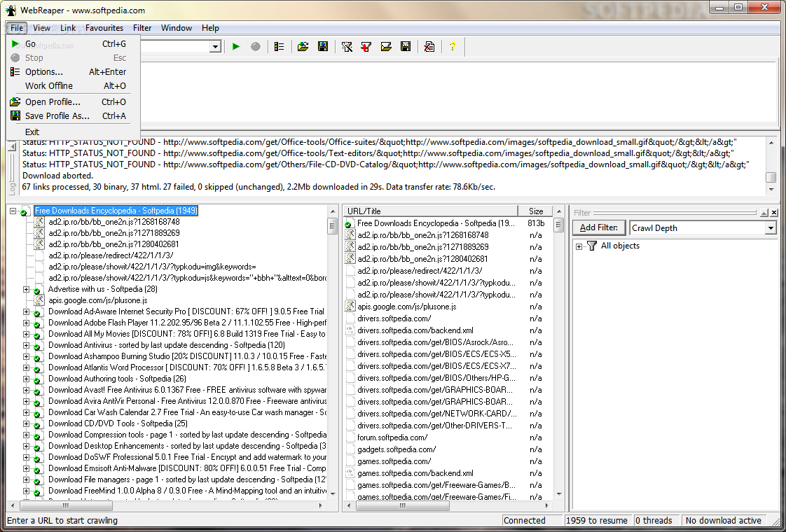
Task: Click the red X document toolbar icon
Action: (429, 47)
